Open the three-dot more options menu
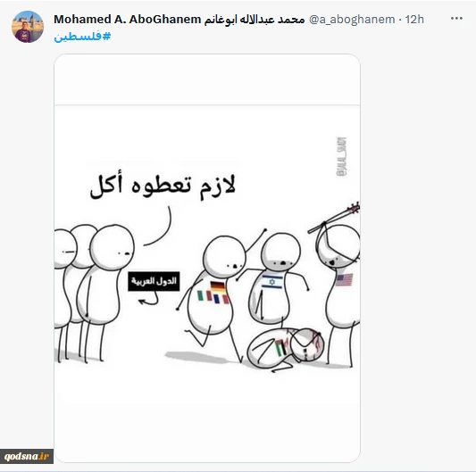Image resolution: width=476 pixels, height=472 pixels. pos(456,19)
